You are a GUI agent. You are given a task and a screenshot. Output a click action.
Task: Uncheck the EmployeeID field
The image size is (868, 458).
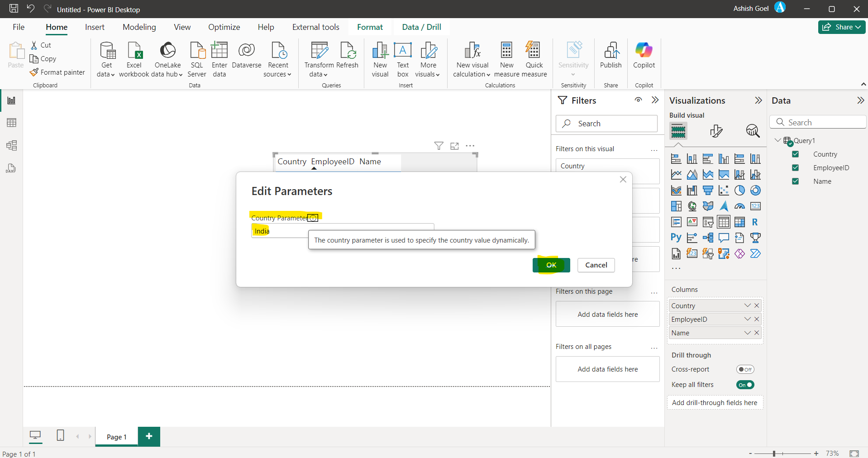[x=795, y=167]
